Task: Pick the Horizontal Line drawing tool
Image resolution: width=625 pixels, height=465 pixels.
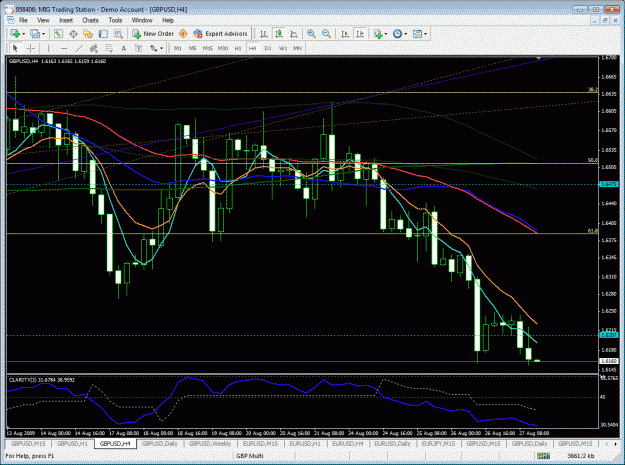Action: coord(64,48)
